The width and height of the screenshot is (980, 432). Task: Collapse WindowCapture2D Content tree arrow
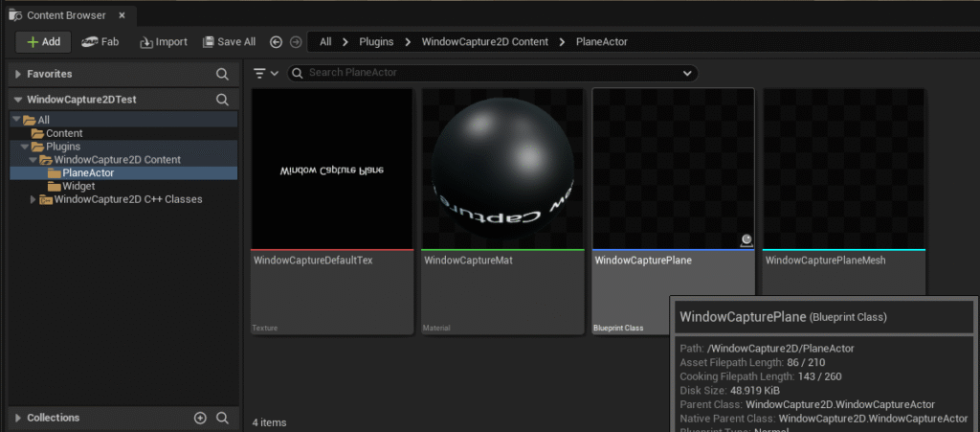pyautogui.click(x=33, y=159)
